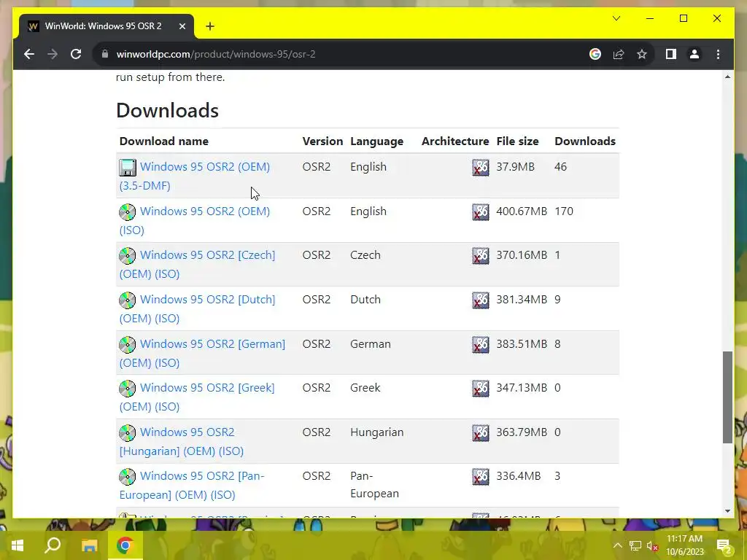Click x86 architecture icon in Hungarian row

tap(480, 433)
